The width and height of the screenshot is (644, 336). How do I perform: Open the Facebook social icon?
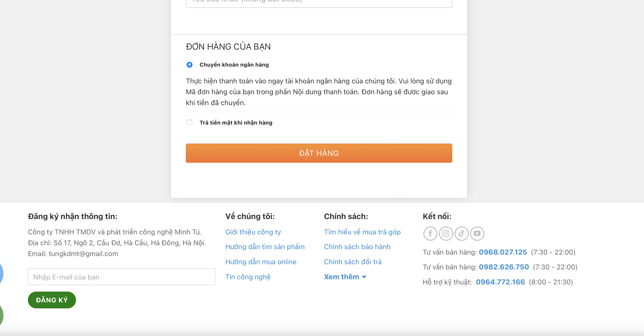[430, 234]
